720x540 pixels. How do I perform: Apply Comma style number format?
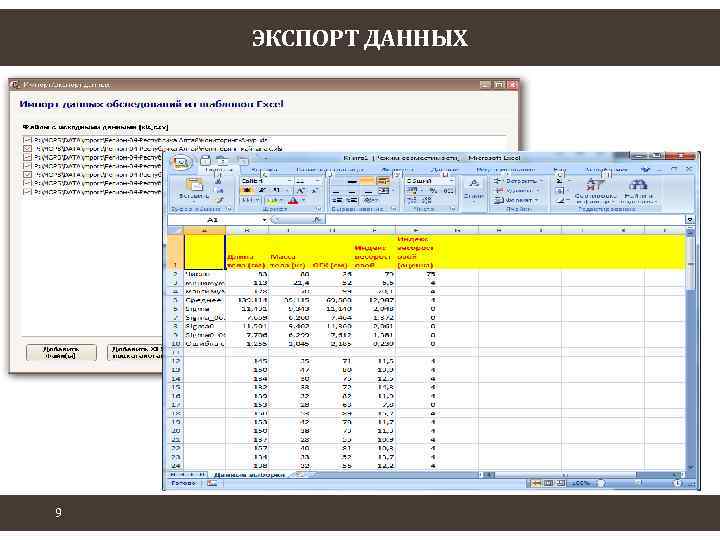448,190
